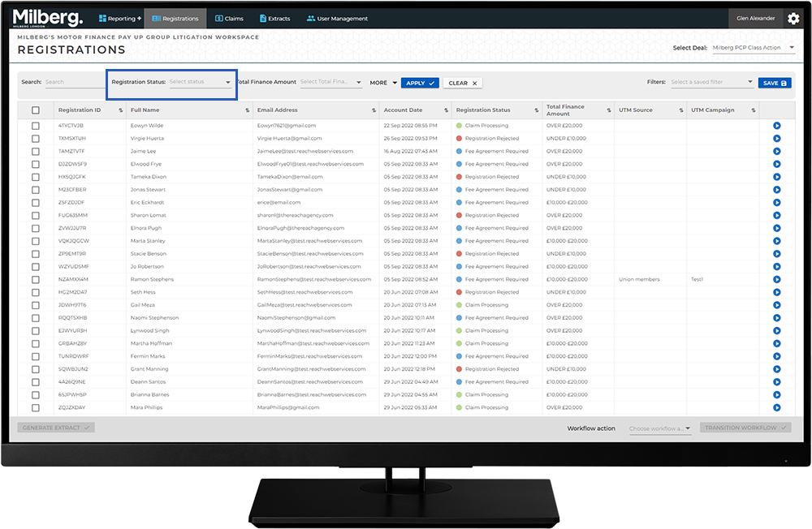Open row action arrow for Eowyn Wilde
Viewport: 812px width, 529px height.
point(776,126)
